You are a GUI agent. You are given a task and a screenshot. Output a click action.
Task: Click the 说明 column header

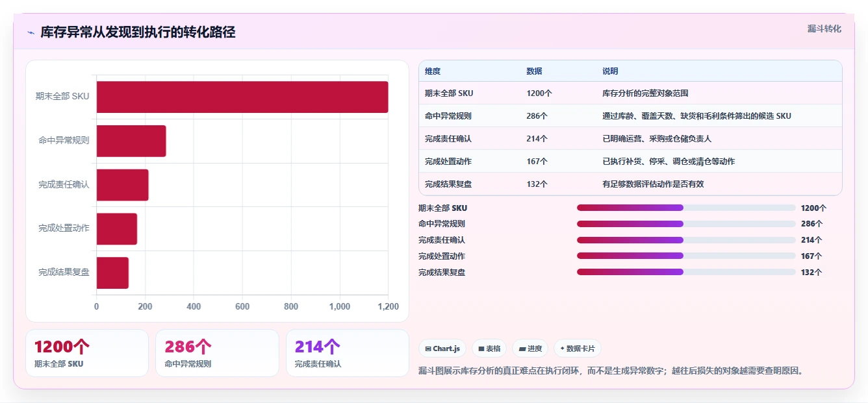pyautogui.click(x=610, y=71)
